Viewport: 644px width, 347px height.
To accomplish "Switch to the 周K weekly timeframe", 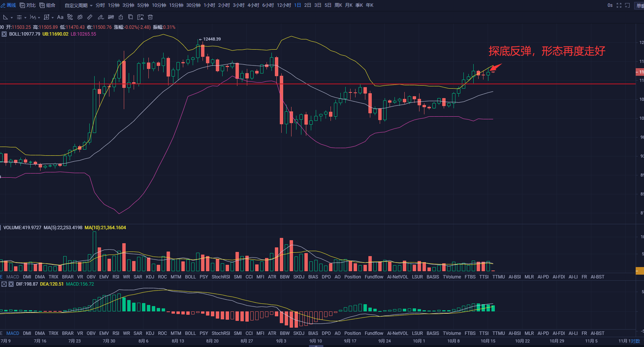I will 338,5.
